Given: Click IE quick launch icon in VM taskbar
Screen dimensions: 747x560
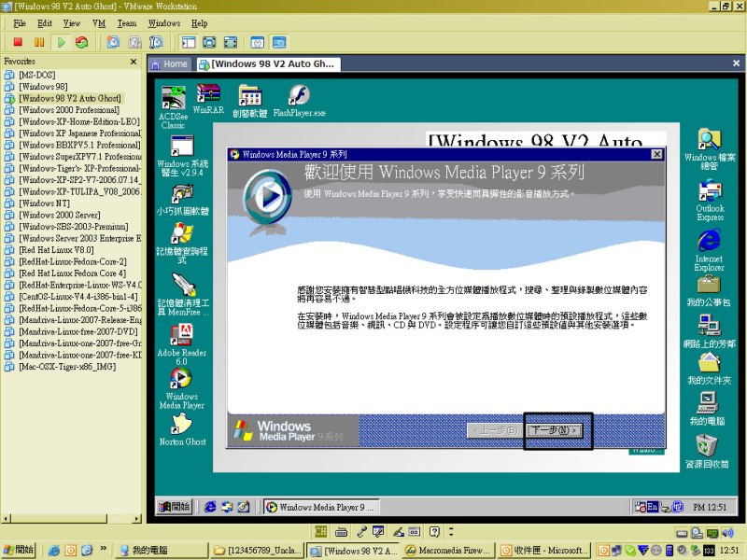Looking at the screenshot, I should coord(210,507).
